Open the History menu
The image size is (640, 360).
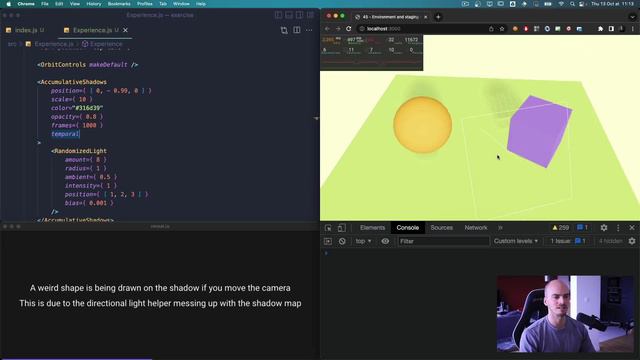[x=94, y=4]
